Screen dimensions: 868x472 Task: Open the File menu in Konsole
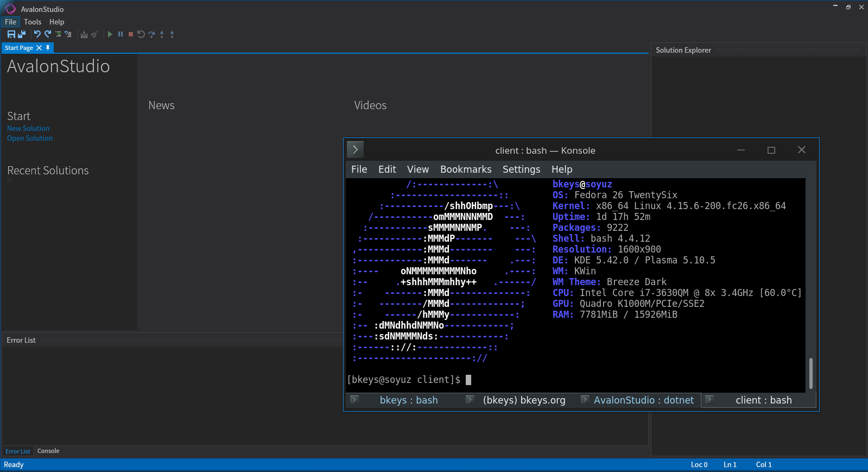pyautogui.click(x=359, y=169)
